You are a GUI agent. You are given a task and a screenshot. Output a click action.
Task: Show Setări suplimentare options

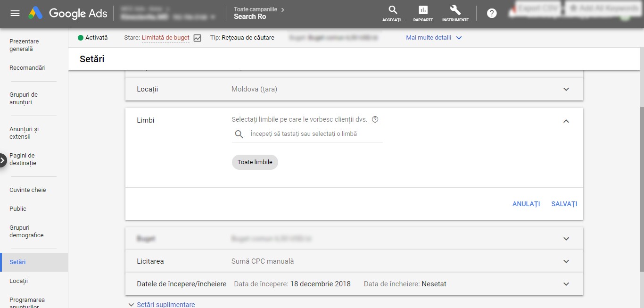[x=161, y=305]
